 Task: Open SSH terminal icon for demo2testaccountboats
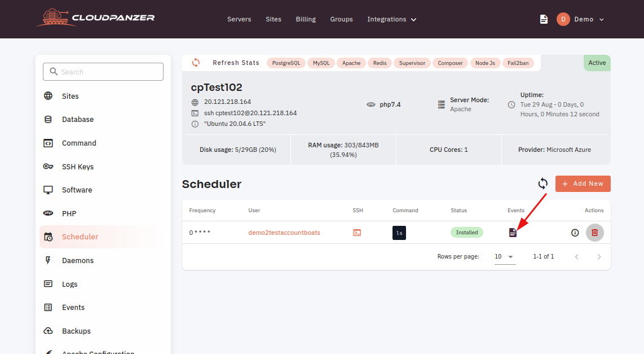pyautogui.click(x=358, y=233)
